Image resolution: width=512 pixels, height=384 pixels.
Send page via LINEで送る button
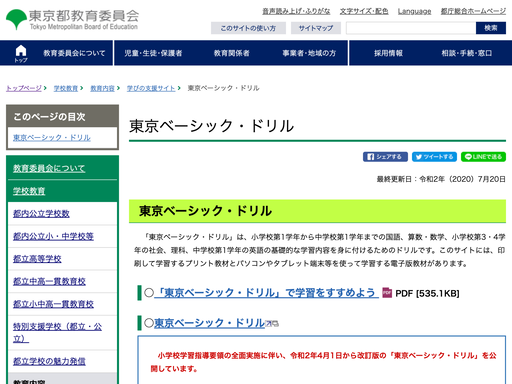[483, 157]
